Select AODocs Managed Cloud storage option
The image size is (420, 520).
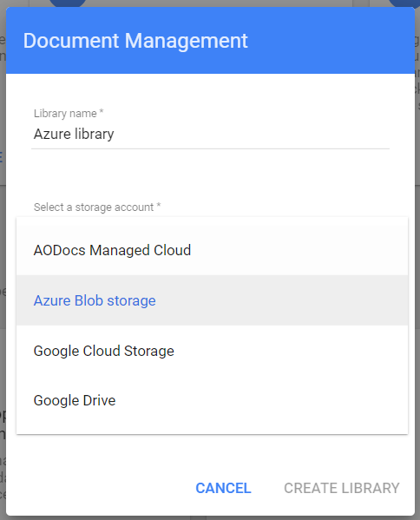pos(212,250)
